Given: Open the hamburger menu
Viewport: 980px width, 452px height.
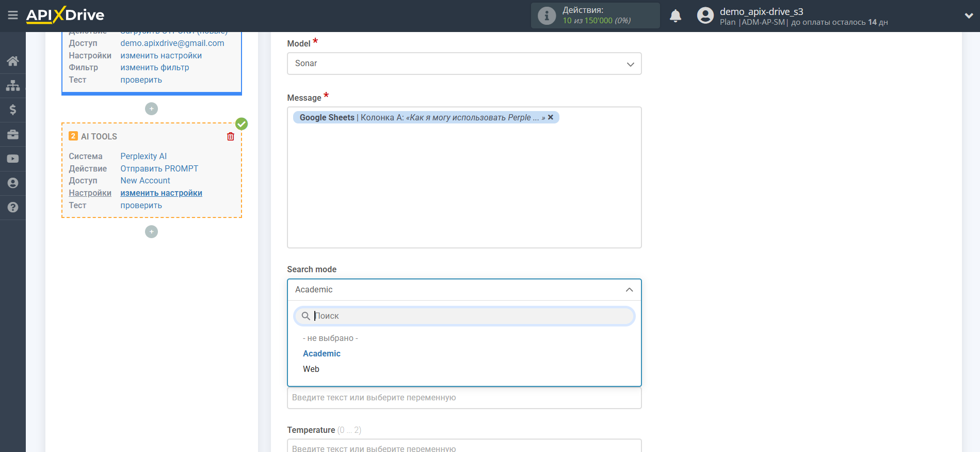Looking at the screenshot, I should click(13, 15).
